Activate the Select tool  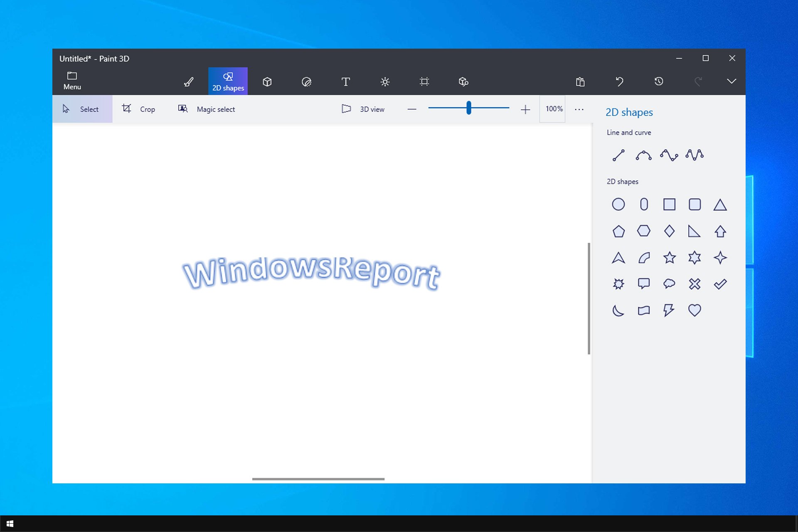click(x=82, y=109)
